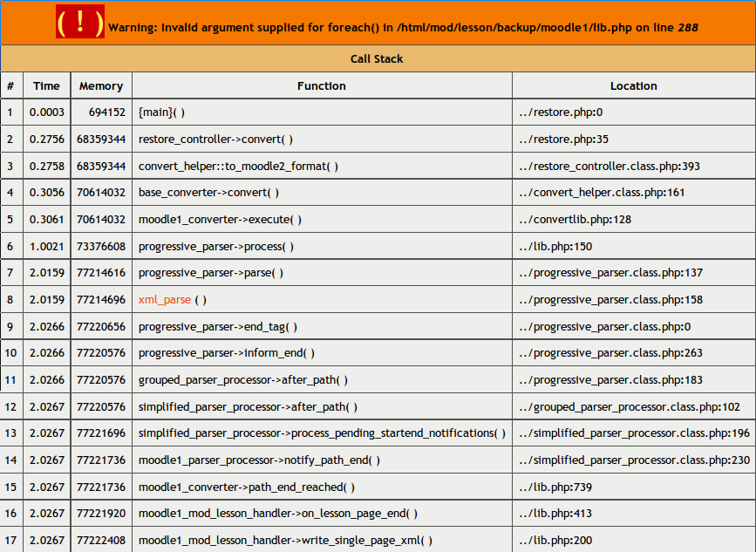Select memory value 77221920

tap(101, 514)
